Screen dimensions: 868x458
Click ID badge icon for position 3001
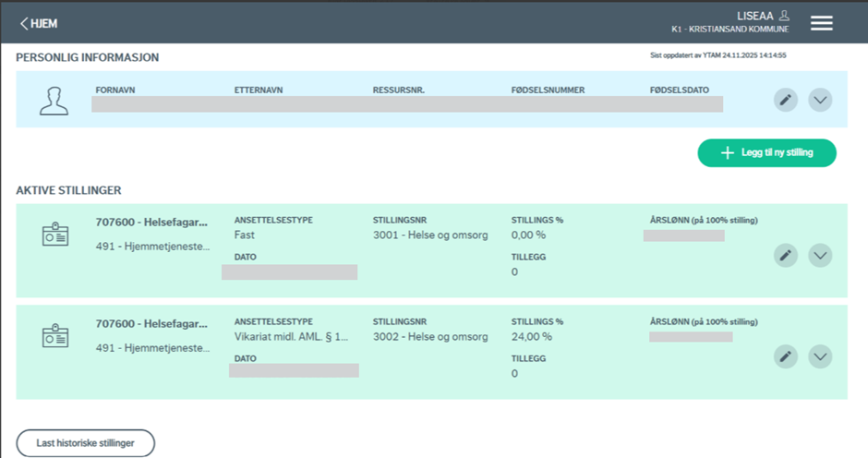pos(55,235)
